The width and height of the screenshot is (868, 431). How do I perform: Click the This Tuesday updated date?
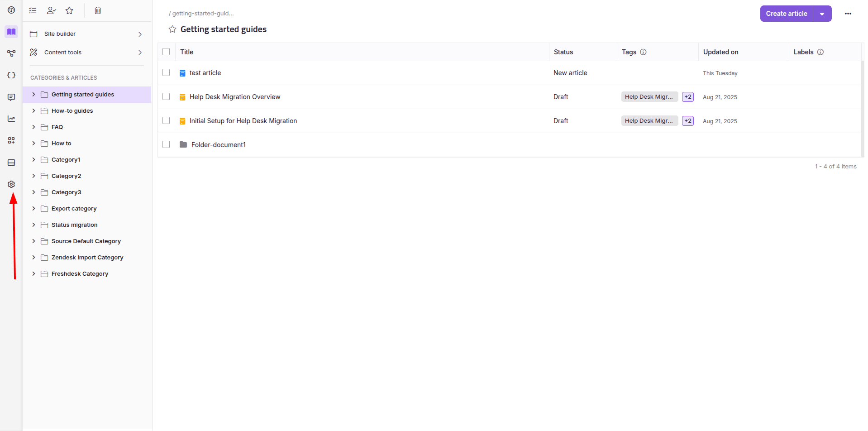point(720,73)
